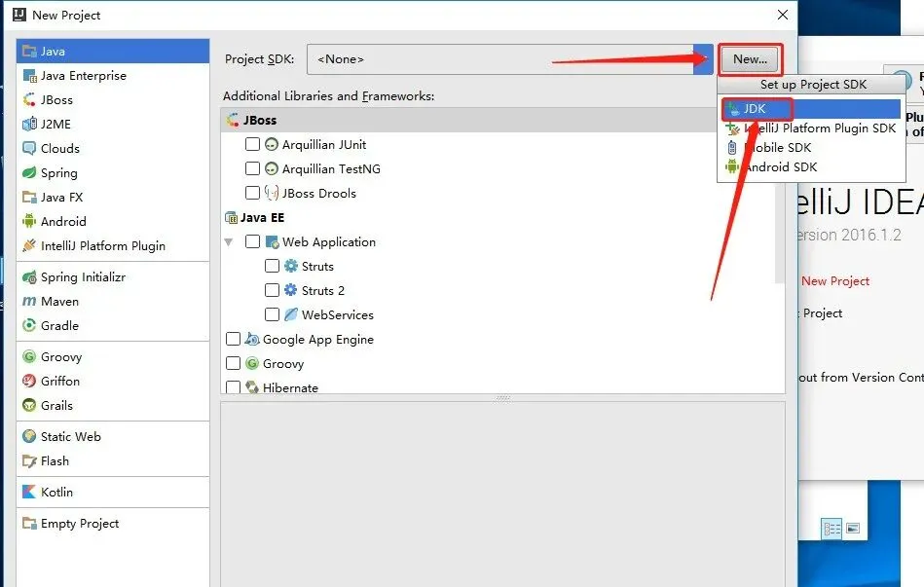Click the WebServices feather icon
This screenshot has width=924, height=587.
click(290, 314)
